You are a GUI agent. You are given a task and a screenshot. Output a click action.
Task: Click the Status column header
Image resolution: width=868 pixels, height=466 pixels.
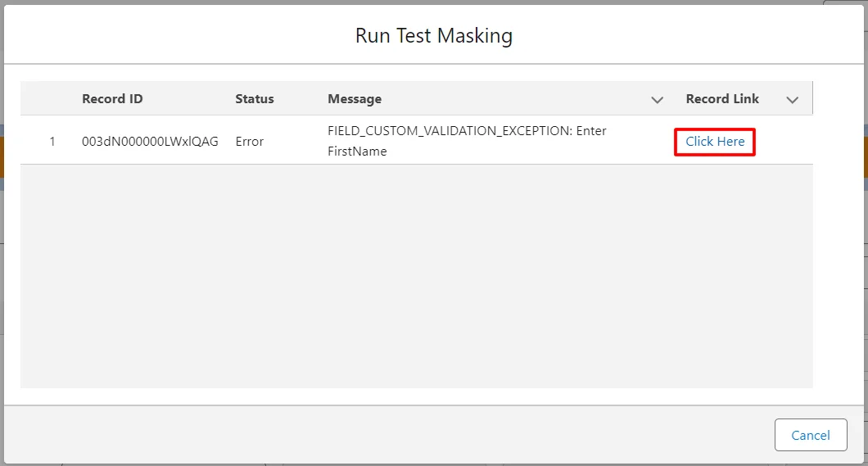point(254,99)
